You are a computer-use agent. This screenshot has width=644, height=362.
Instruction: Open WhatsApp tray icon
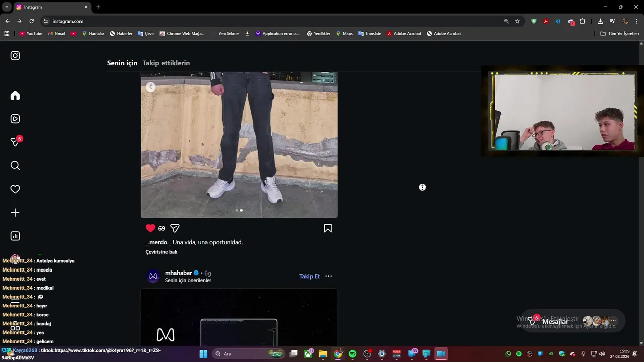(x=508, y=354)
